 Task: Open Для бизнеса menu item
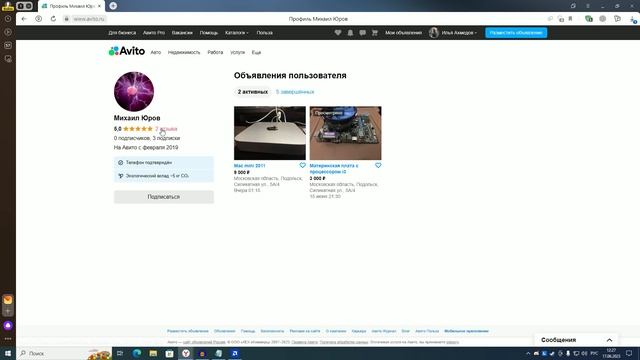point(122,33)
